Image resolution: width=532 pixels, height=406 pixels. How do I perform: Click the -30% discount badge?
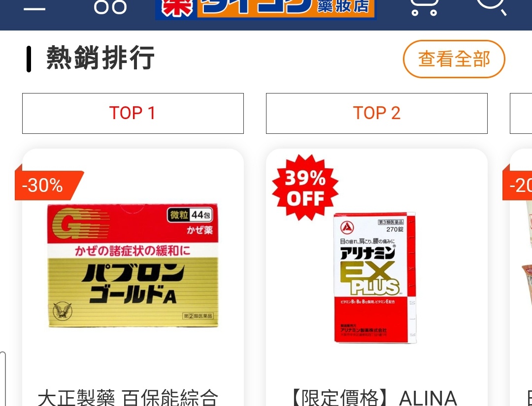click(x=48, y=185)
